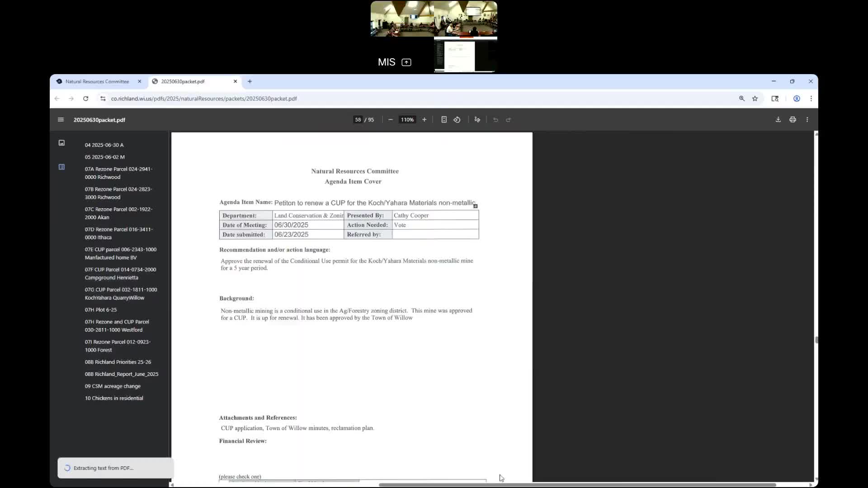Switch to the Natural Resources Committee tab

click(x=97, y=82)
